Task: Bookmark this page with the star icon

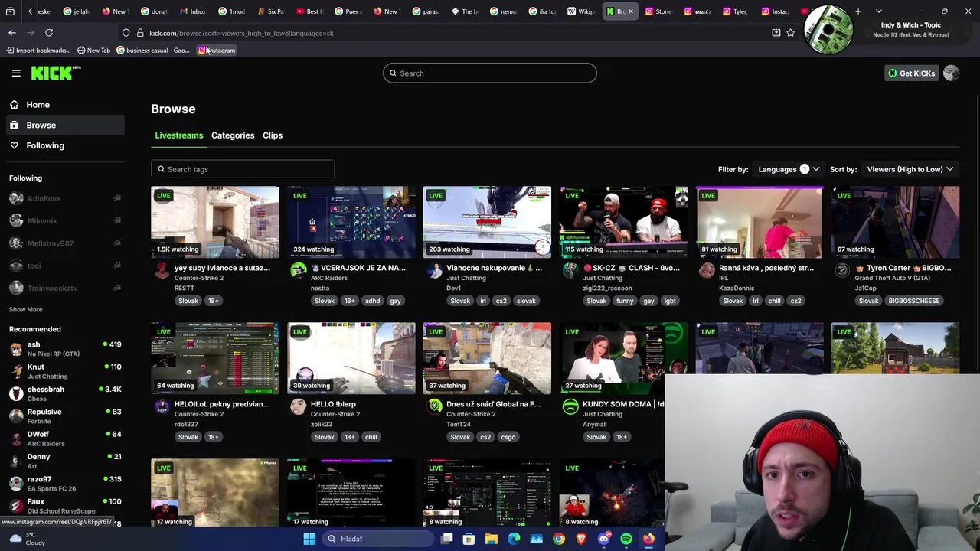Action: point(790,33)
